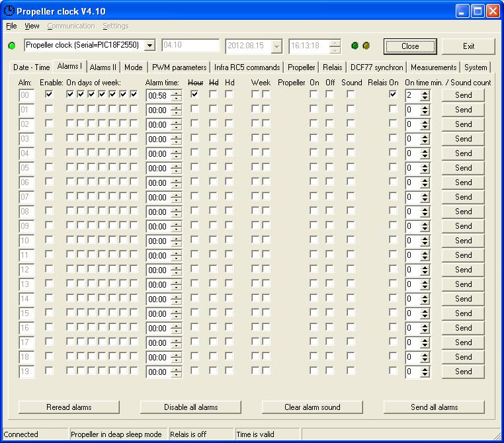The height and width of the screenshot is (443, 504).
Task: Open the DCF77 synchron tab
Action: [x=376, y=67]
